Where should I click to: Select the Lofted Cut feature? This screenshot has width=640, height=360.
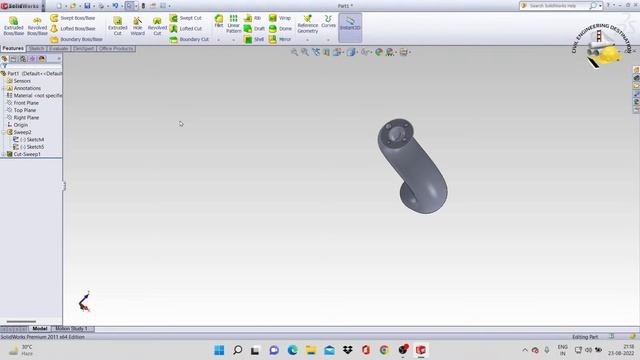[x=186, y=29]
